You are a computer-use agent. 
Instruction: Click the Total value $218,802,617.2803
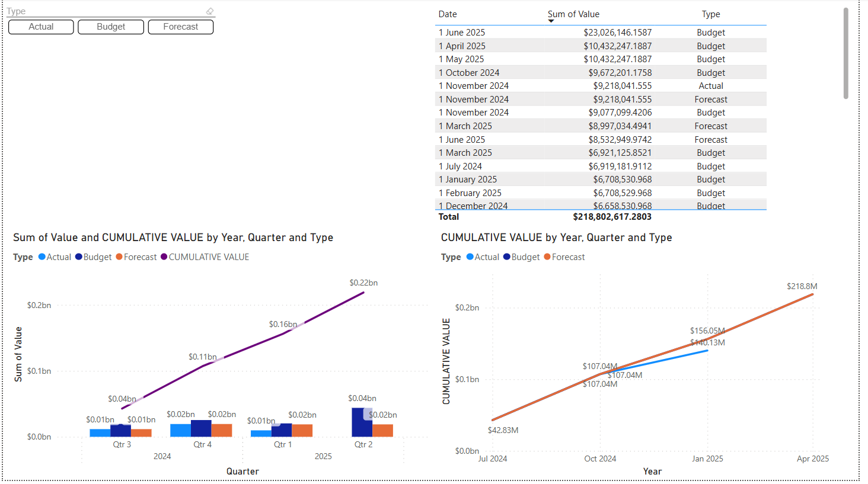tap(612, 217)
